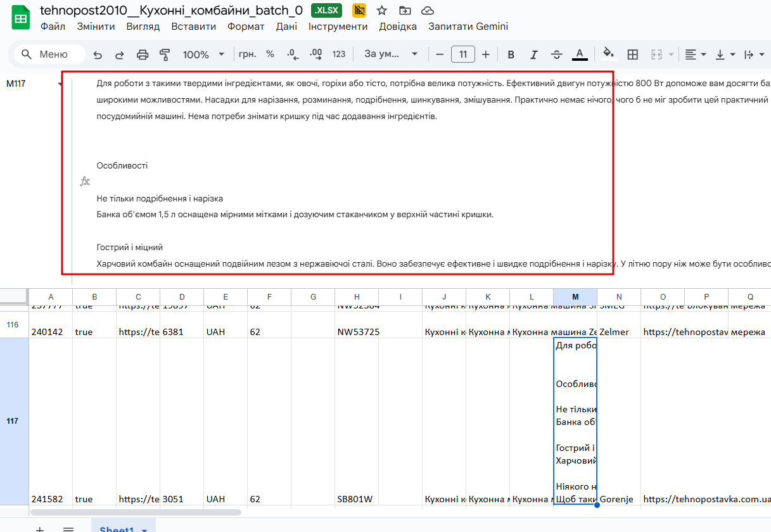
Task: Check the cloud document status icon
Action: pyautogui.click(x=428, y=10)
